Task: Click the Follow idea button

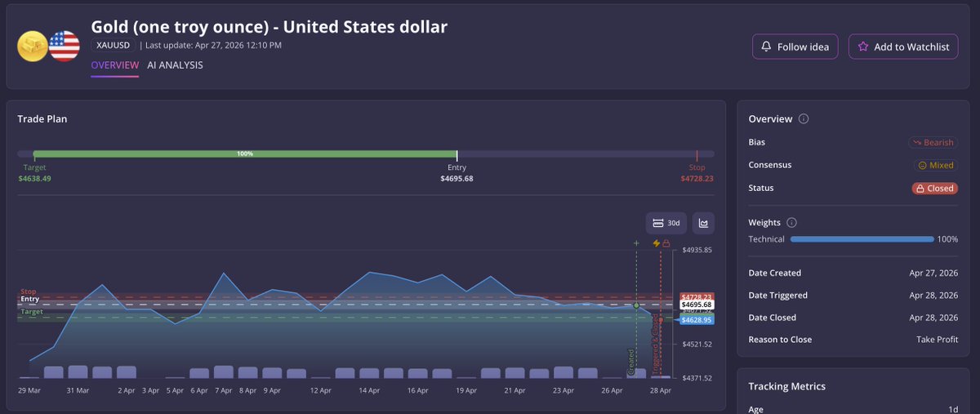Action: (795, 47)
